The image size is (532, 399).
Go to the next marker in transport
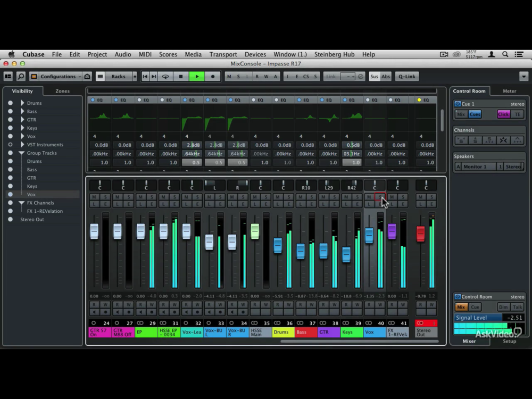[154, 76]
